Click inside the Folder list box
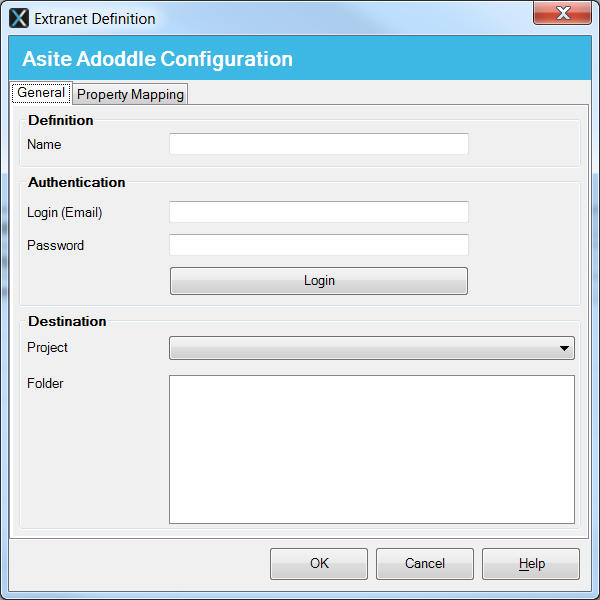 tap(371, 448)
